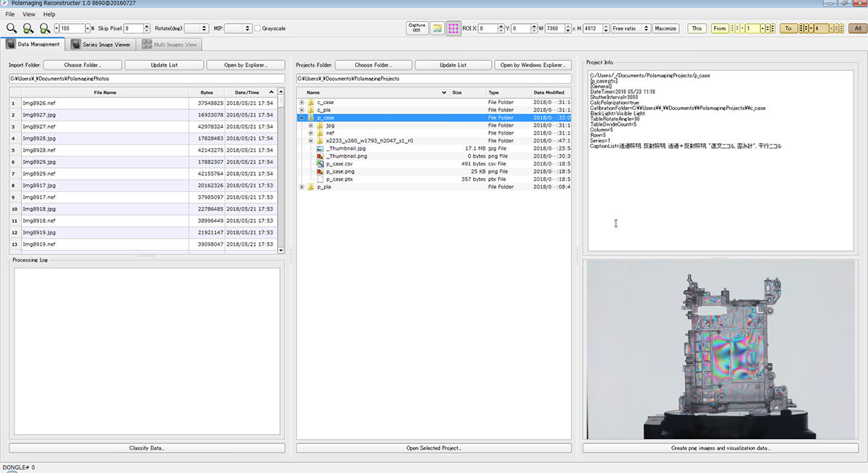Click the Open Selected Project button
This screenshot has width=868, height=473.
(433, 448)
